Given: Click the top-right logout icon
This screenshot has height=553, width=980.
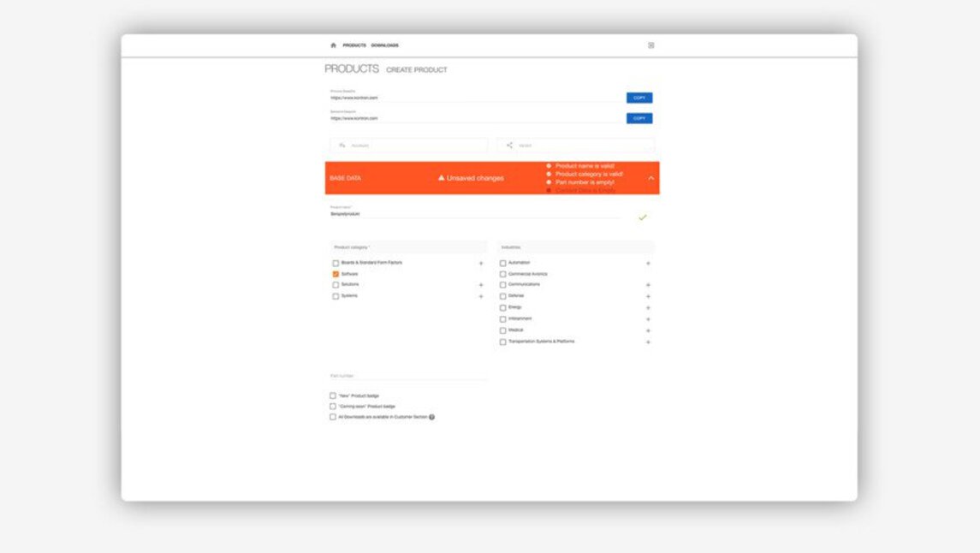Looking at the screenshot, I should (650, 45).
